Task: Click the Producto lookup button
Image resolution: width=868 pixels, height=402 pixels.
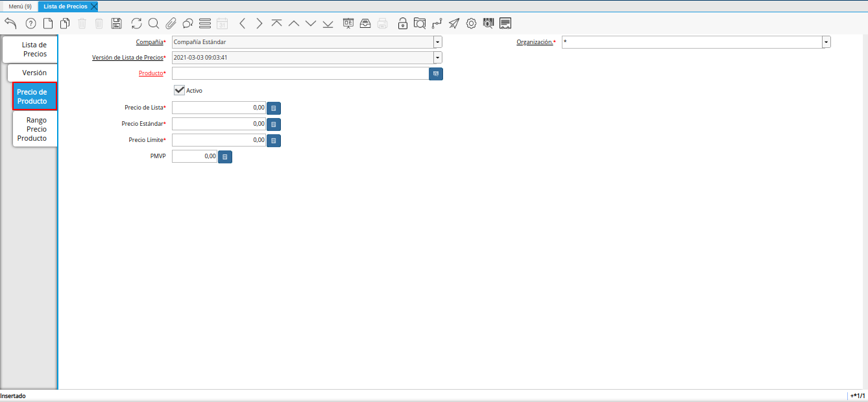Action: tap(436, 74)
